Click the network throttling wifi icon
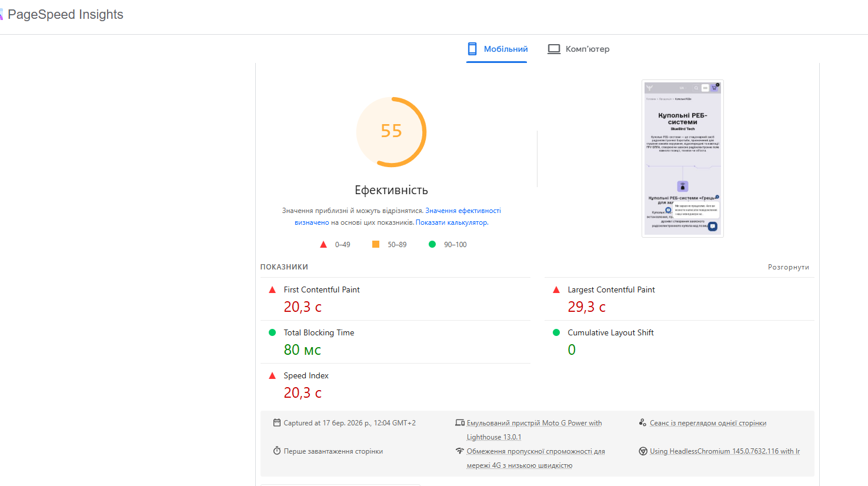Viewport: 868px width, 486px height. 460,451
